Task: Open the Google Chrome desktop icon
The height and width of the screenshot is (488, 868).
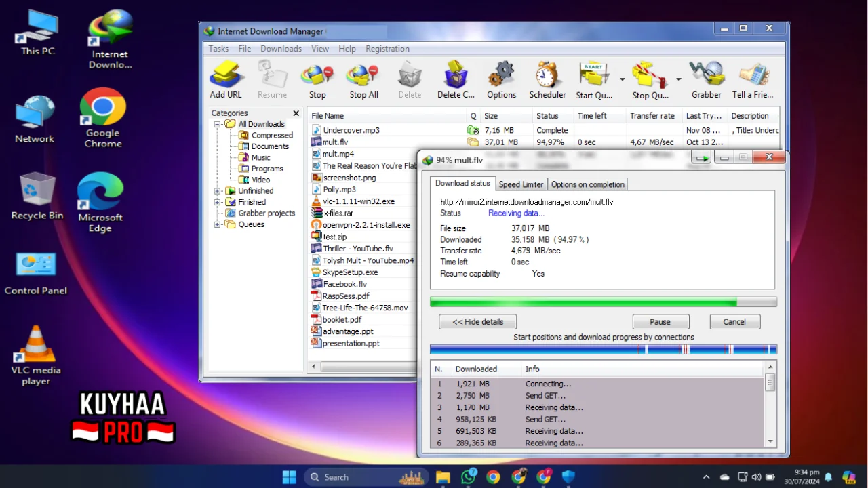Action: tap(103, 118)
